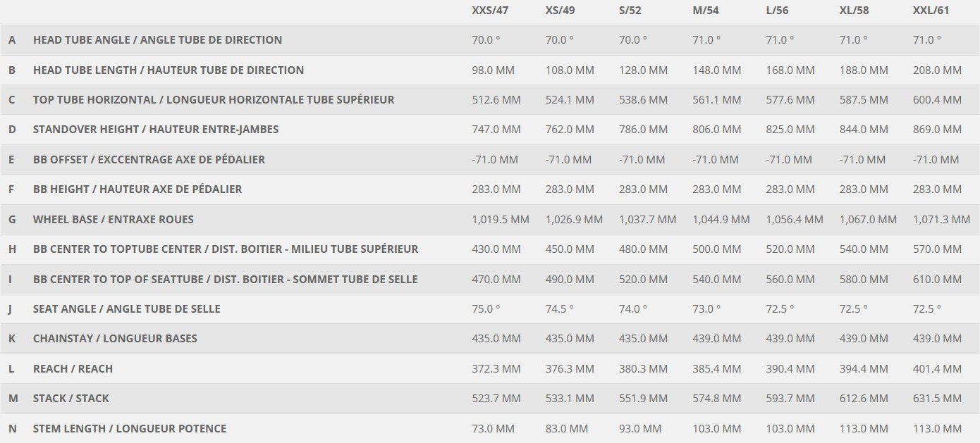The image size is (980, 443).
Task: Click the row letter G marker
Action: (x=12, y=220)
